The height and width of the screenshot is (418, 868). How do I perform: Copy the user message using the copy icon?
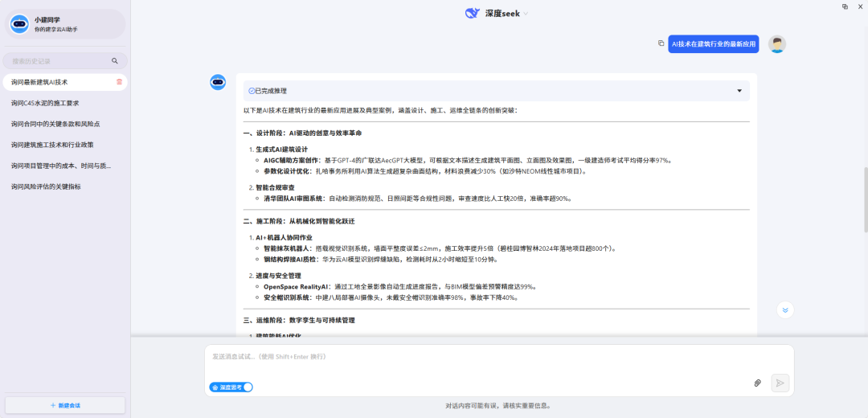(x=661, y=43)
